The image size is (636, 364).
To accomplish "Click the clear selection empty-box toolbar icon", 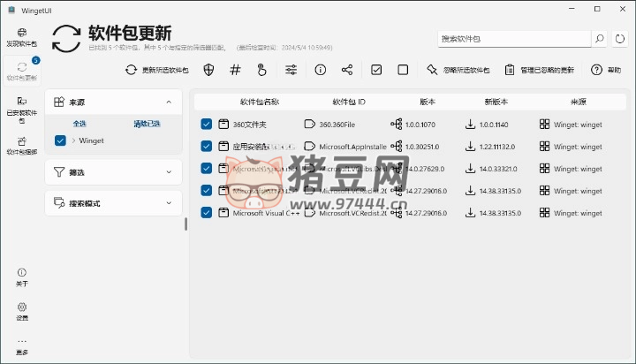I will pos(403,70).
